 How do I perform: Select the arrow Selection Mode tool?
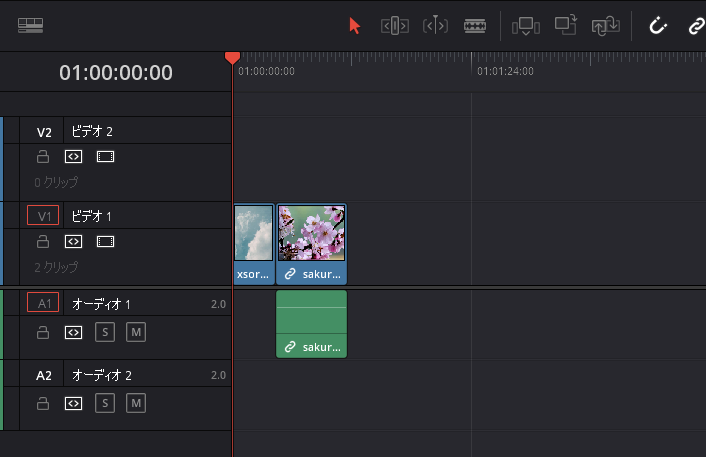(x=354, y=26)
